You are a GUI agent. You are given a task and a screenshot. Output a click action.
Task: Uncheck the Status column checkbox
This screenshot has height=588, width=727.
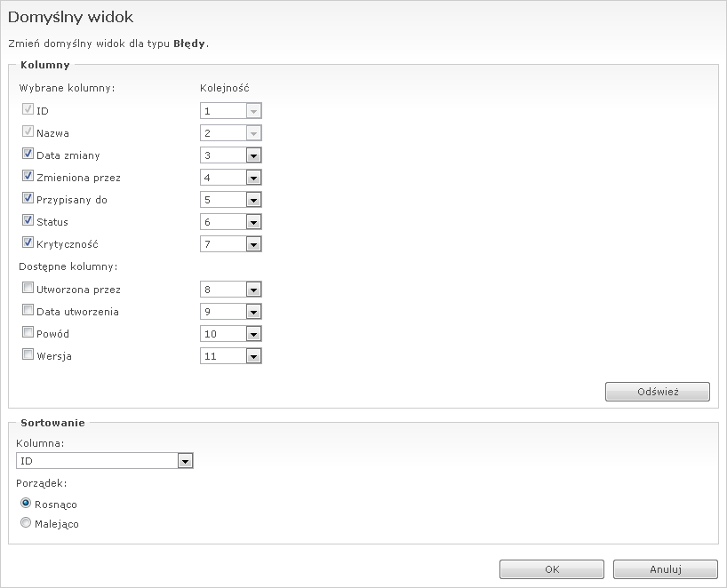pos(28,220)
